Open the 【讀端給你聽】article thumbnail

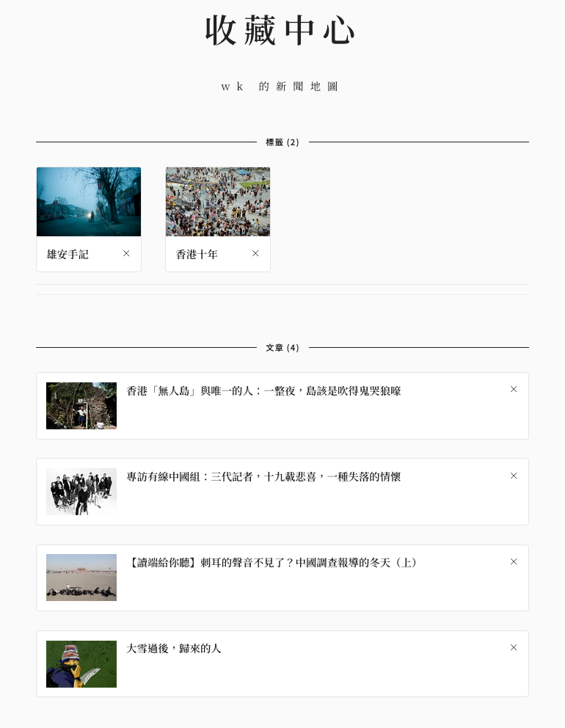(81, 578)
